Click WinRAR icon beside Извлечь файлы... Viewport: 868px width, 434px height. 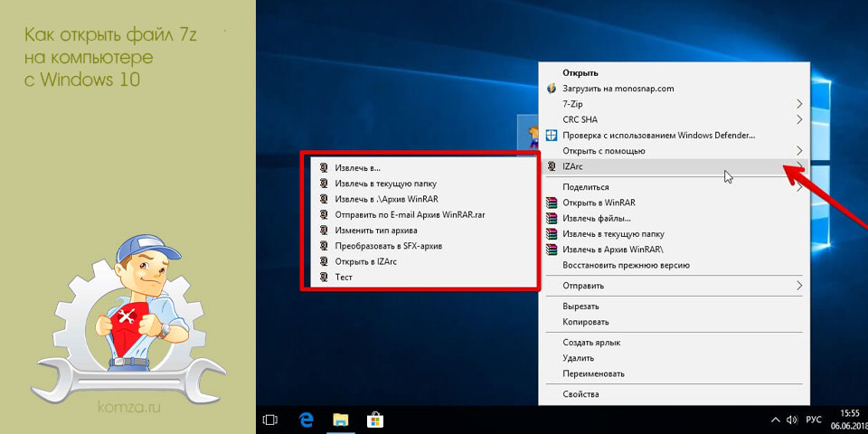click(x=551, y=218)
